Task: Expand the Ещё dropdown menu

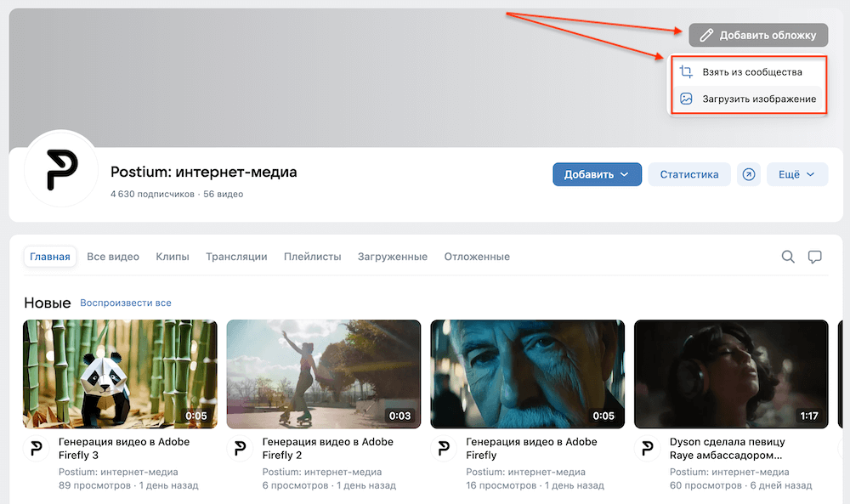Action: click(797, 174)
